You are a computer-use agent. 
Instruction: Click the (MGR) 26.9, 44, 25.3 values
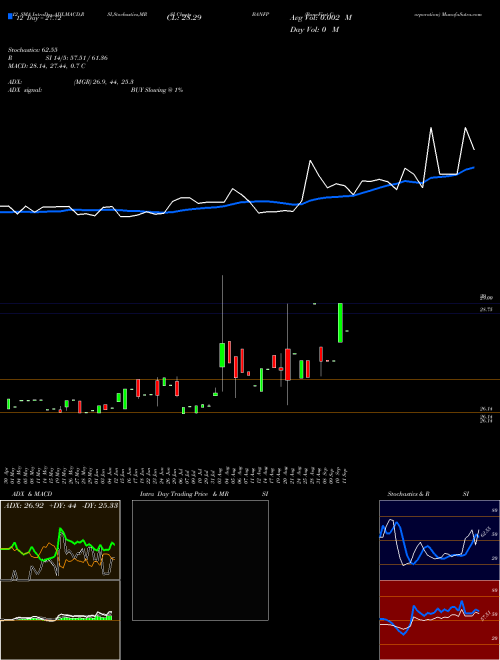(104, 82)
